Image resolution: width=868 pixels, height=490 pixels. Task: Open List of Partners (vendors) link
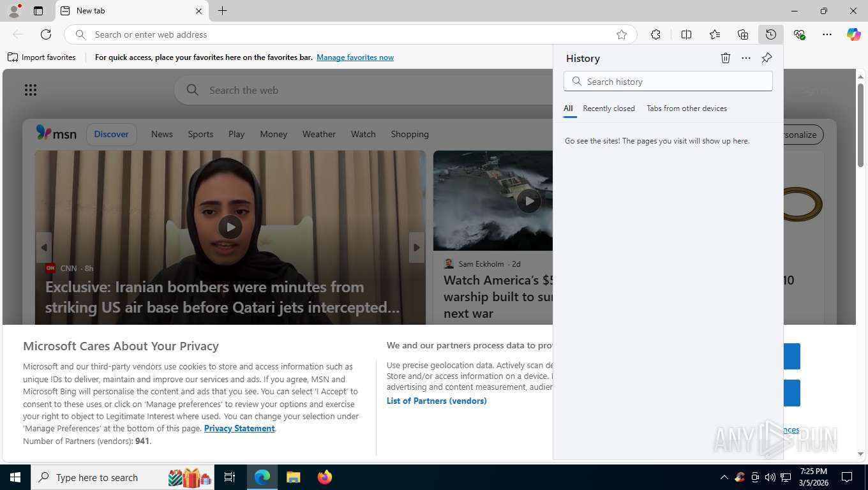pos(437,401)
